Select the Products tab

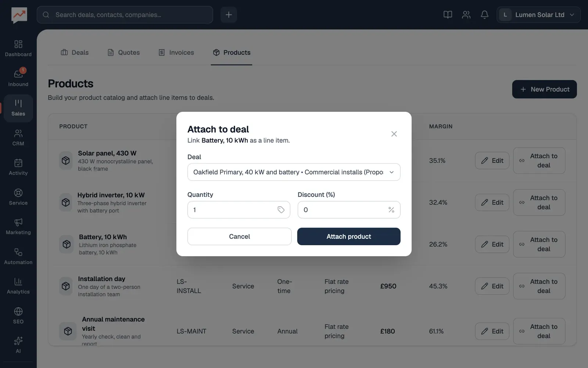232,53
